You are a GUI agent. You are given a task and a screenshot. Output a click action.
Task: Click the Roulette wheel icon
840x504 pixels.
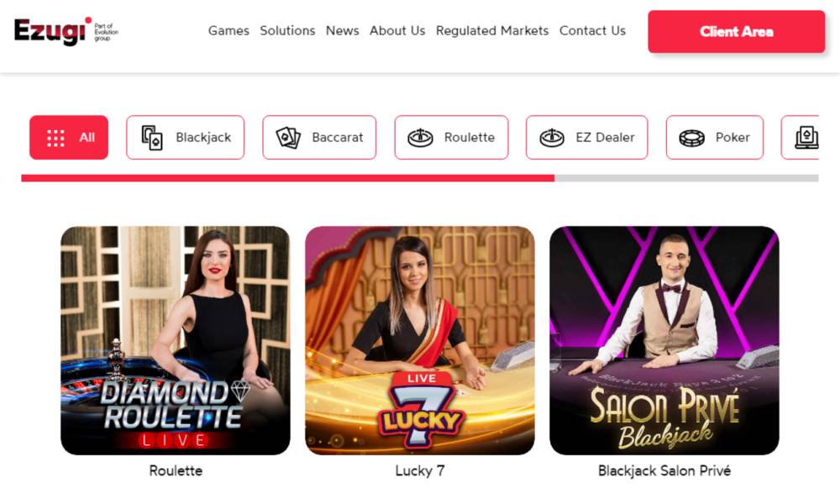[421, 138]
